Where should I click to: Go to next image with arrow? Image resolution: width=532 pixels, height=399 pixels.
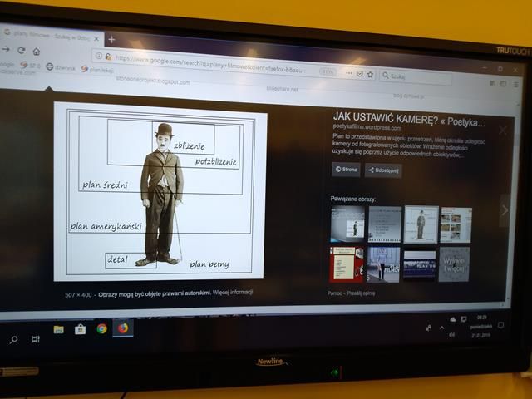tap(505, 210)
